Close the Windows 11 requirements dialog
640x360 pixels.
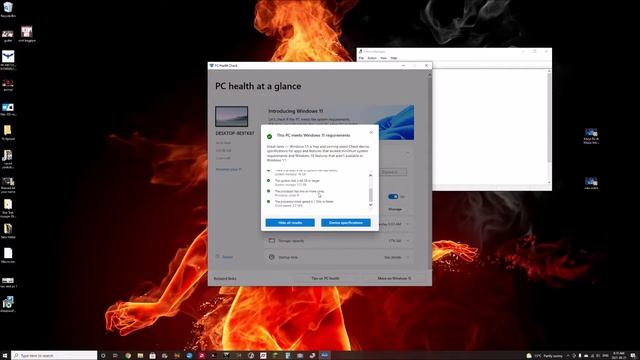(x=371, y=132)
